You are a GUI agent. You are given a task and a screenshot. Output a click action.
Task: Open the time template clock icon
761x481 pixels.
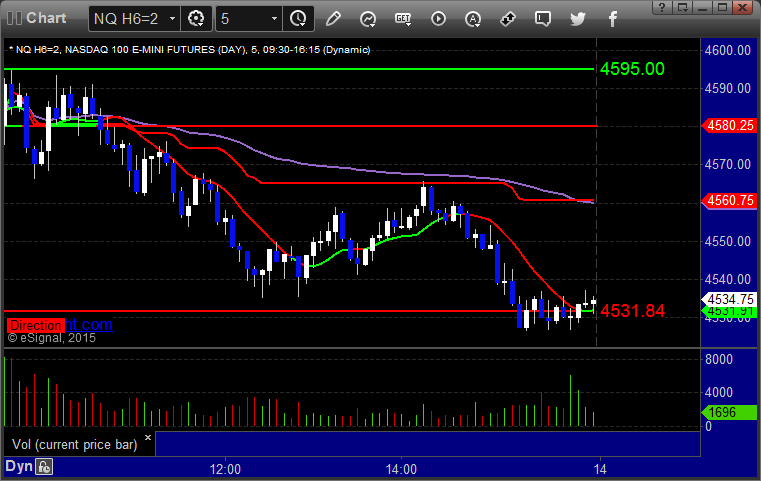[298, 19]
